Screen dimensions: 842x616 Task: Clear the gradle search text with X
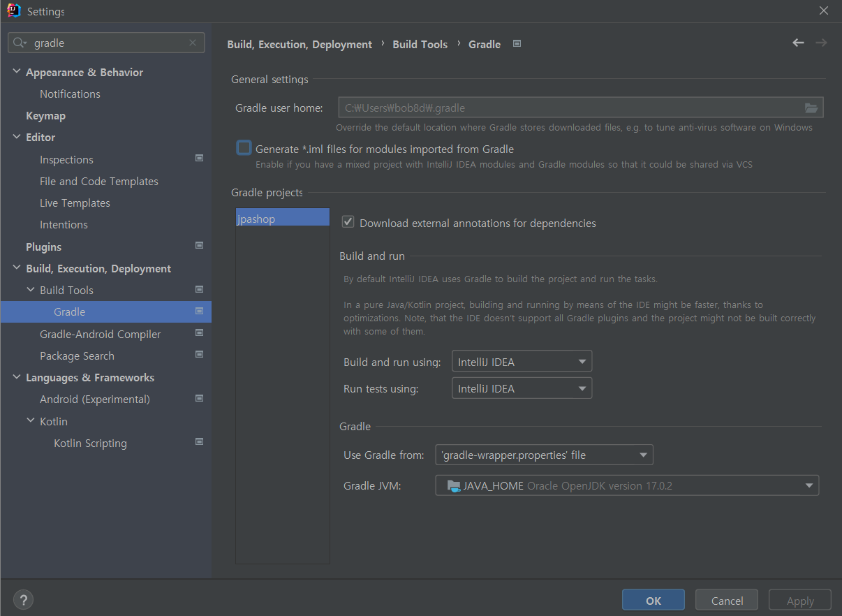(x=193, y=43)
